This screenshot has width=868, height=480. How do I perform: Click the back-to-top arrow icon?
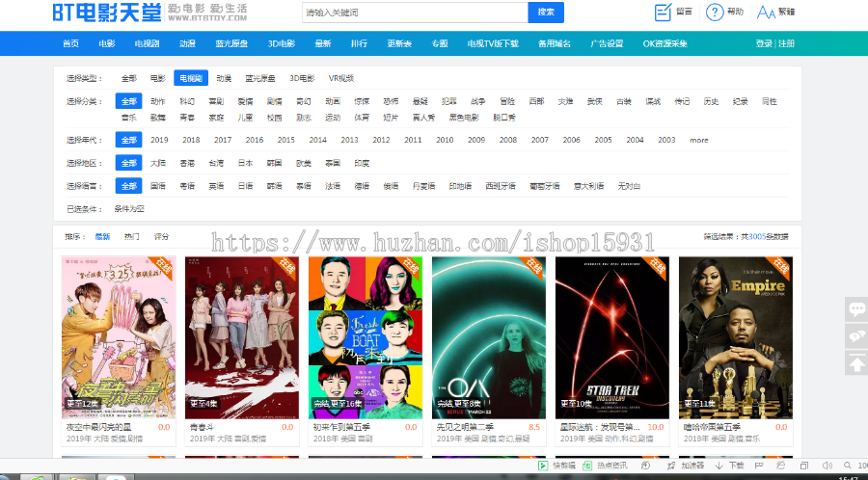tap(856, 362)
